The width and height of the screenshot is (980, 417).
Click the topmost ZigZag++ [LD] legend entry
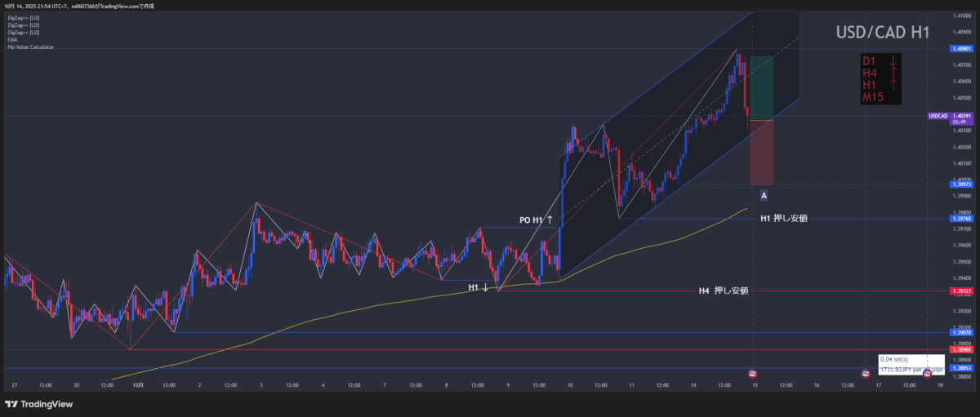(24, 17)
